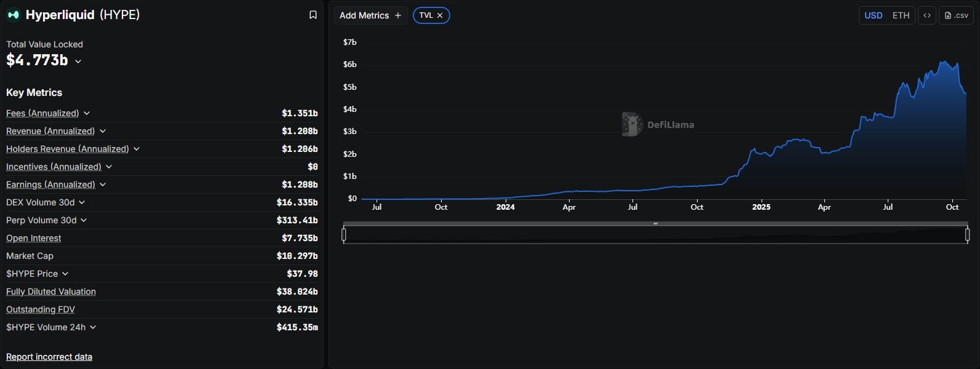
Task: Click the Hyperliquid logo icon
Action: [x=13, y=15]
